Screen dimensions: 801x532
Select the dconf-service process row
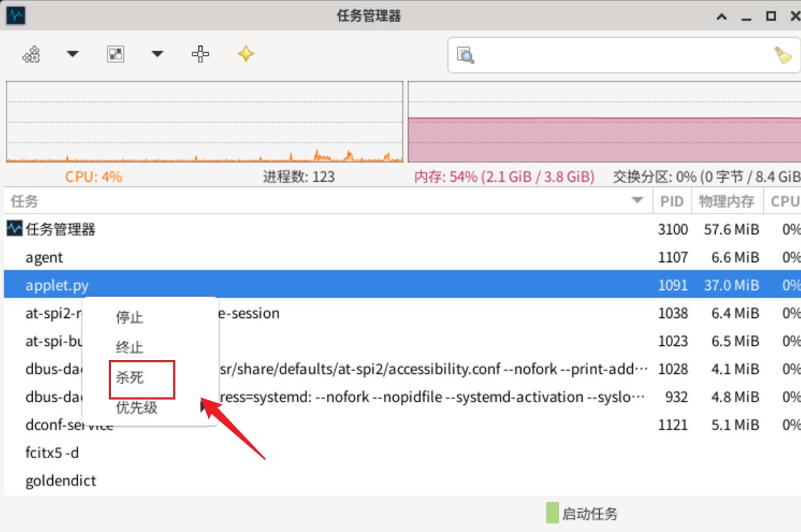402,425
